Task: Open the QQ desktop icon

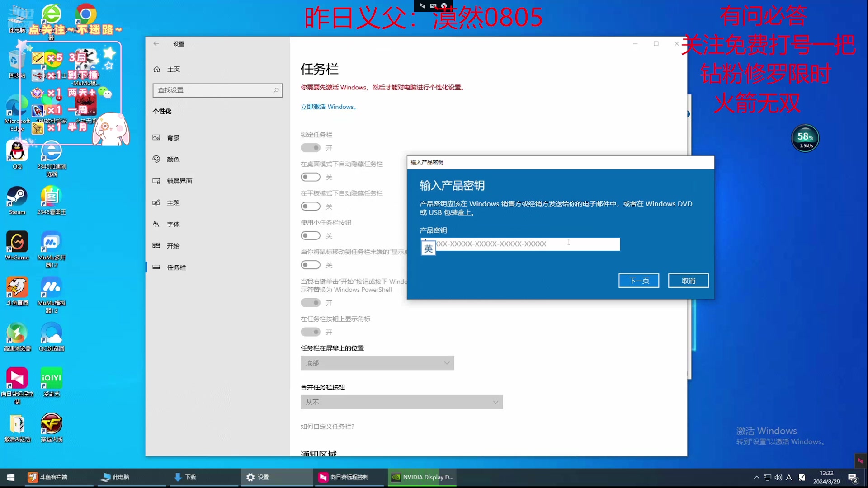Action: coord(17,155)
